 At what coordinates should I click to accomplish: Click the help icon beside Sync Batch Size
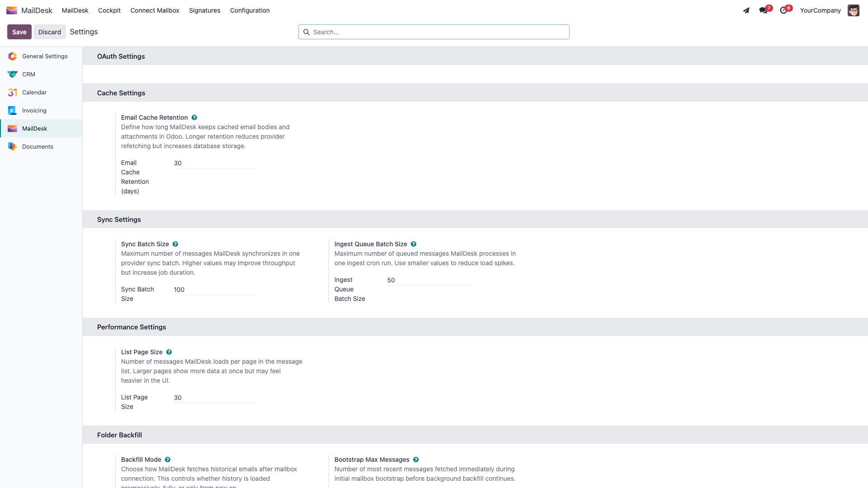[175, 244]
